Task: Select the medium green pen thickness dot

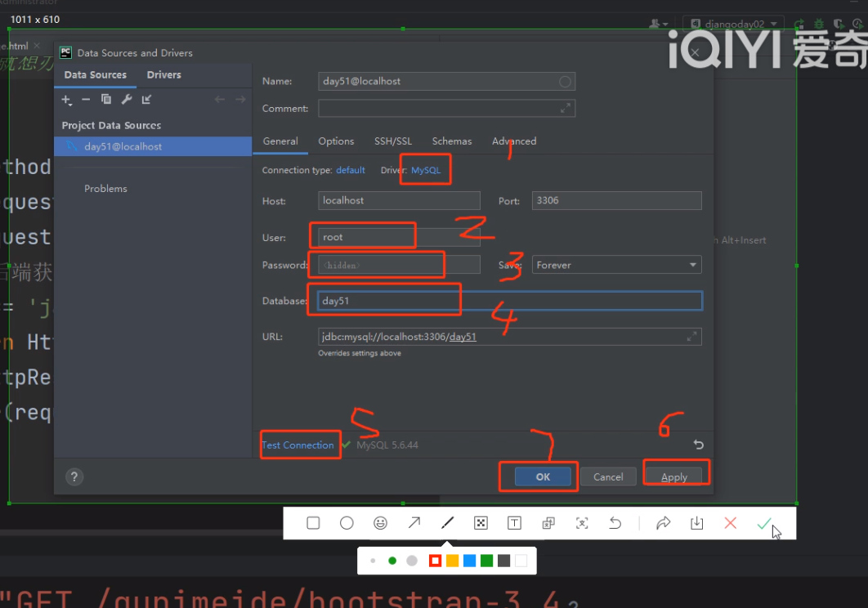Action: tap(392, 561)
